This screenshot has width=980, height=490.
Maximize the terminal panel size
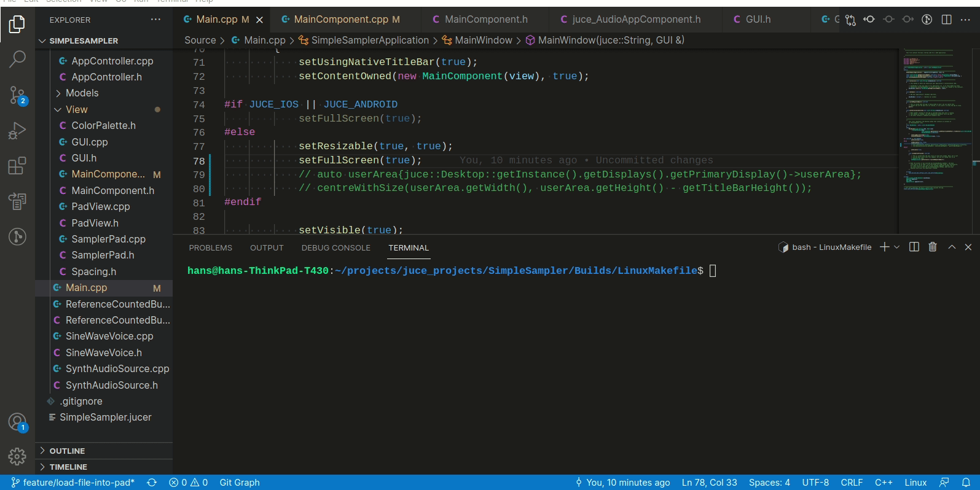point(951,247)
